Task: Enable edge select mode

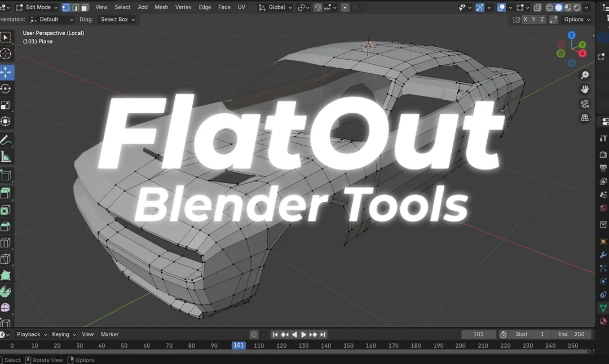Action: 76,7
